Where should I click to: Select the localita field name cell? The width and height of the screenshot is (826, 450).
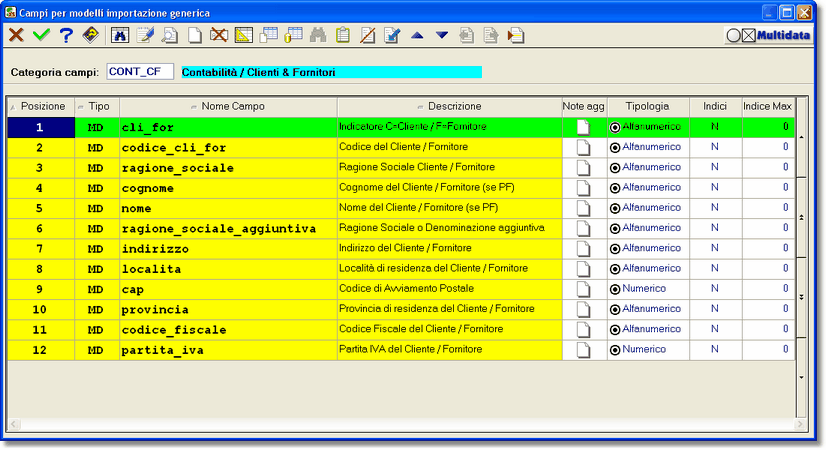click(229, 269)
